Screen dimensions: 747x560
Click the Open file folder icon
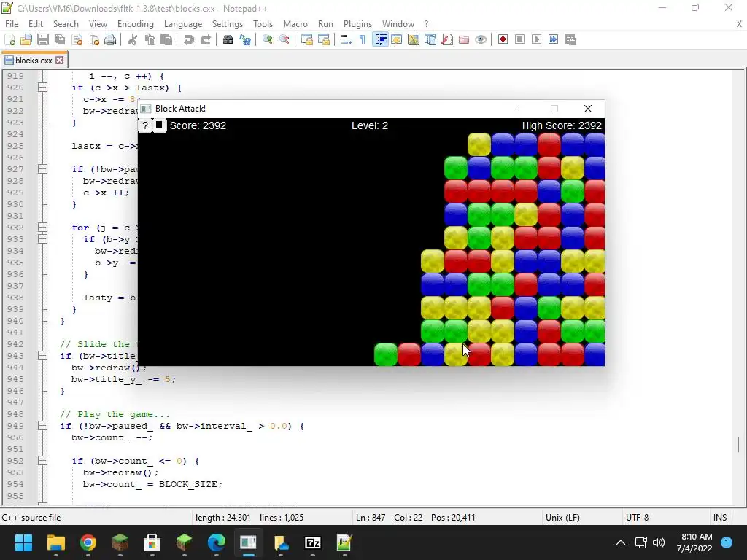tap(26, 39)
